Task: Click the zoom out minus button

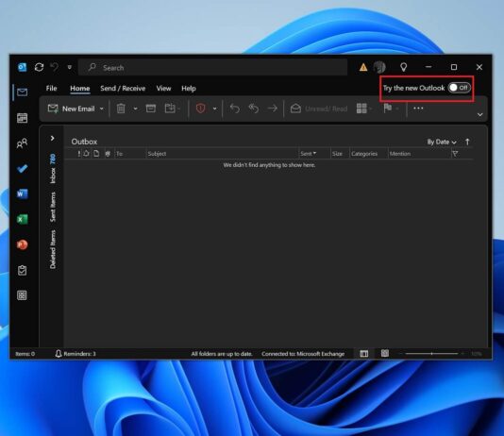Action: pos(400,354)
